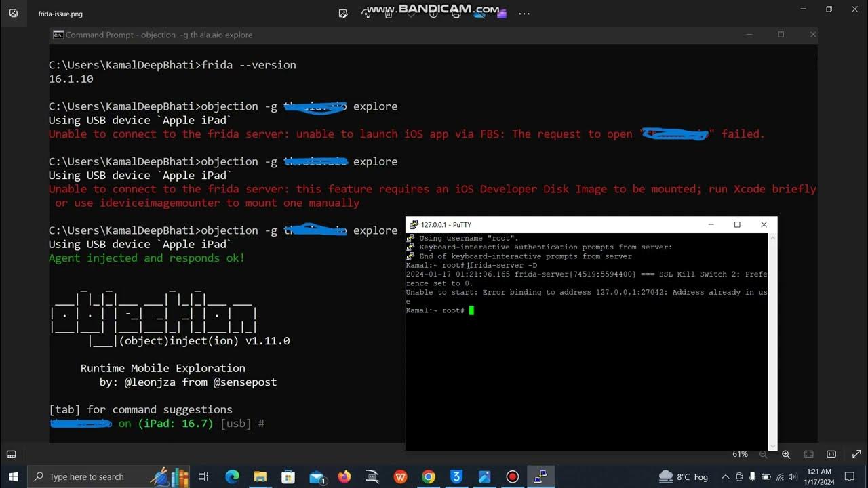Screen dimensions: 868x488
Task: Open Microsoft Store from the taskbar
Action: tap(288, 476)
